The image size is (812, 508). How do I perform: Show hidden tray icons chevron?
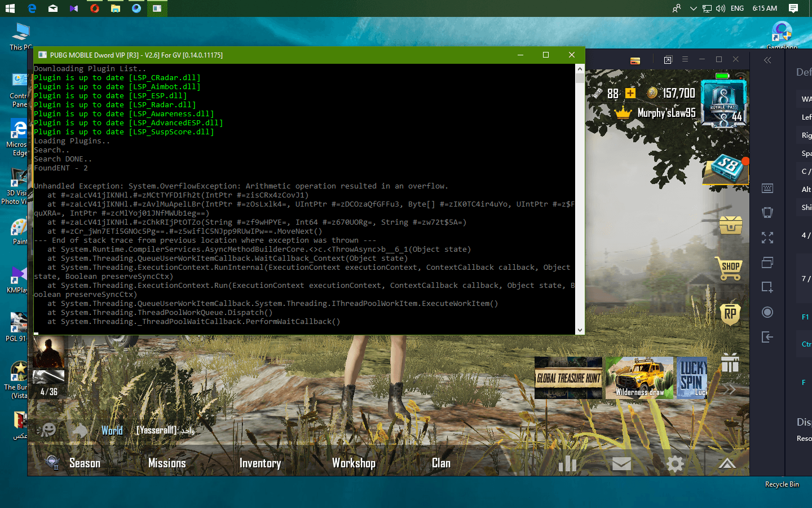click(693, 8)
